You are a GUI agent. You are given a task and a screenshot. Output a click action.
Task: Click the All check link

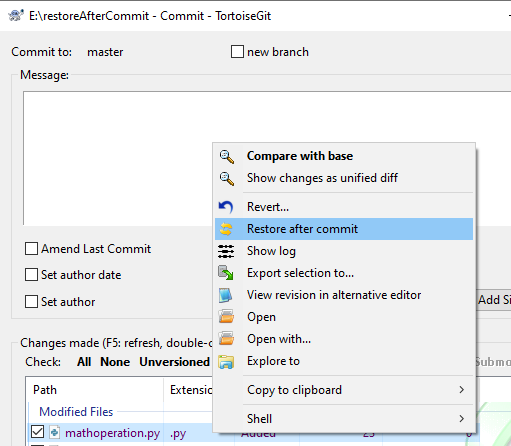click(x=84, y=362)
